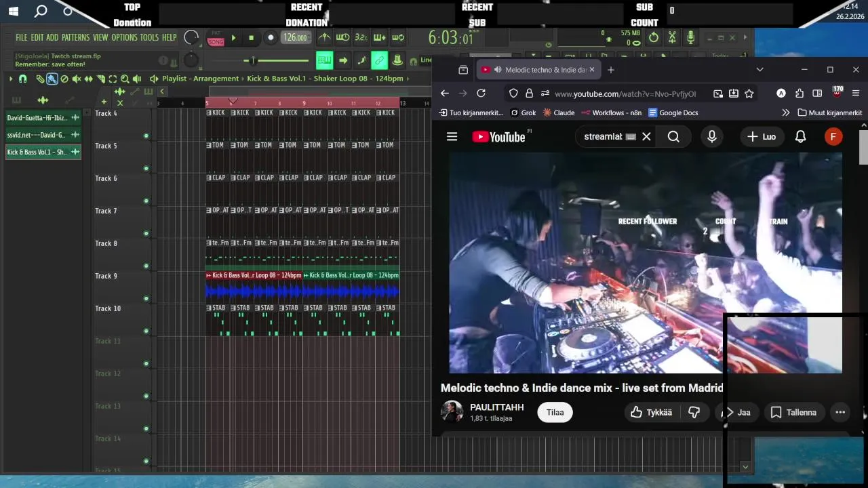Adjust the master volume knob

pyautogui.click(x=192, y=38)
